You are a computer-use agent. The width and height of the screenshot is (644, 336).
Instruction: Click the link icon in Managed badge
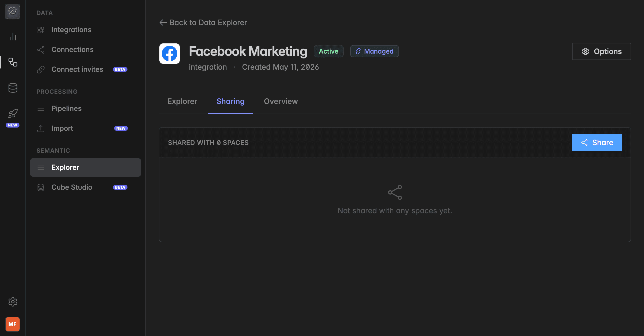(358, 51)
